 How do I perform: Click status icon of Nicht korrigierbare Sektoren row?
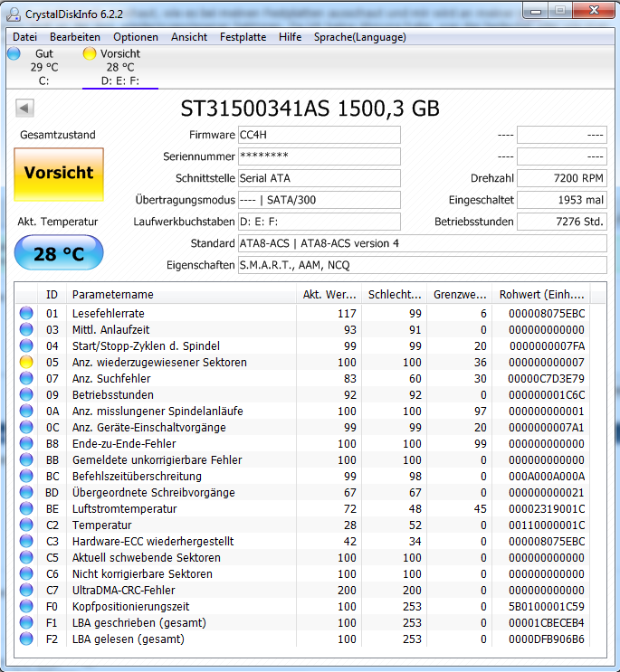(x=26, y=573)
